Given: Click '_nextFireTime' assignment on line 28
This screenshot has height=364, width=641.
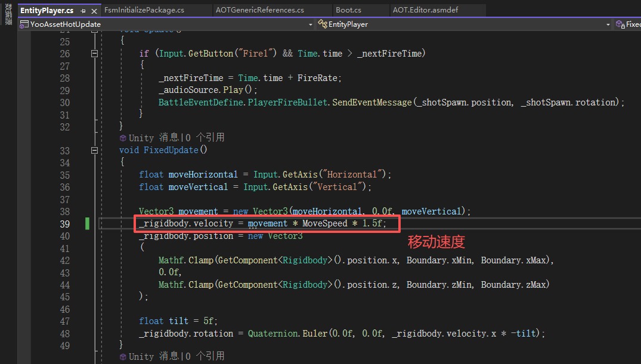Looking at the screenshot, I should [191, 77].
